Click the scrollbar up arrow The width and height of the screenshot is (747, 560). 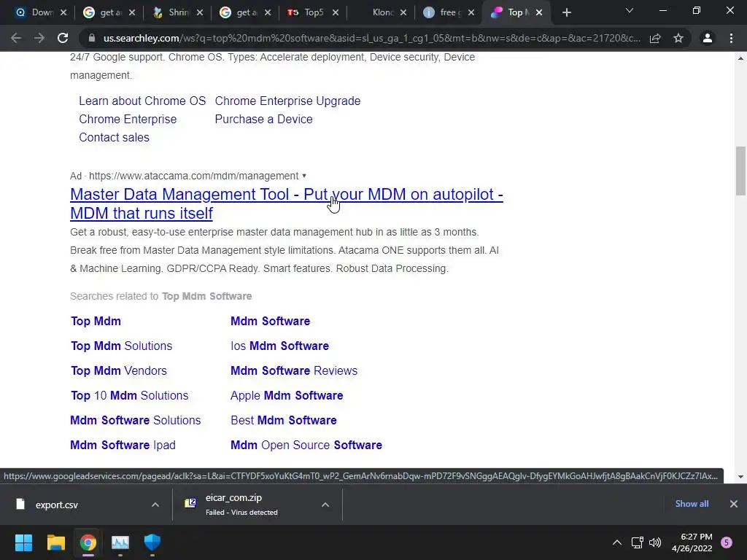(x=740, y=58)
